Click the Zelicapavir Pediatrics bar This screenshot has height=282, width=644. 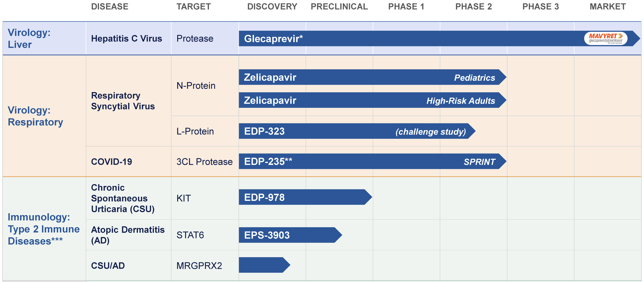[x=370, y=77]
